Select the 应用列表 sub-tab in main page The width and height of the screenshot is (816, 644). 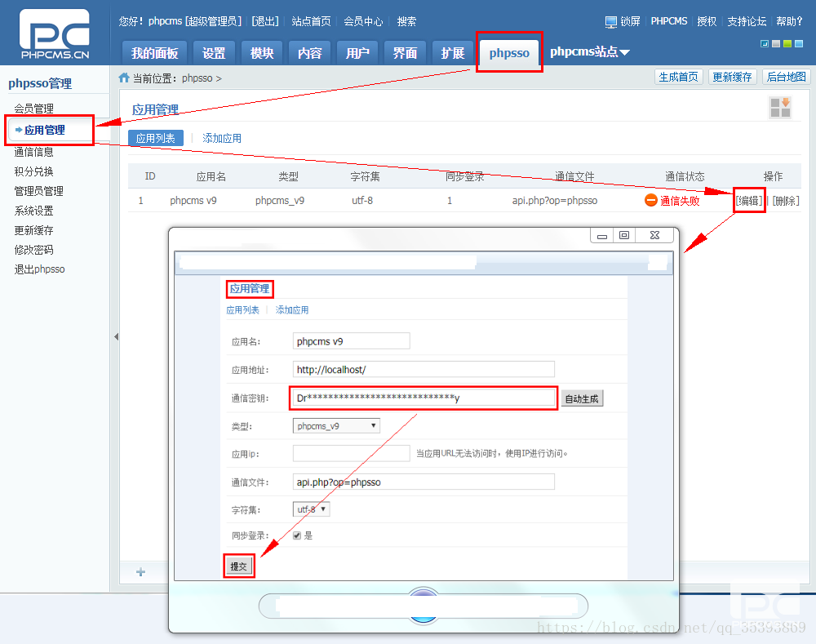[x=156, y=138]
